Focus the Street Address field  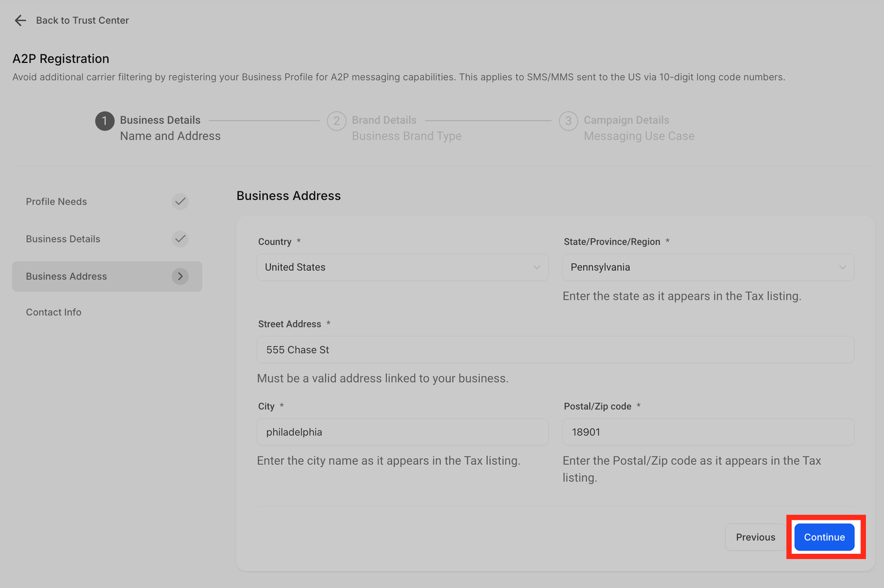click(x=555, y=350)
